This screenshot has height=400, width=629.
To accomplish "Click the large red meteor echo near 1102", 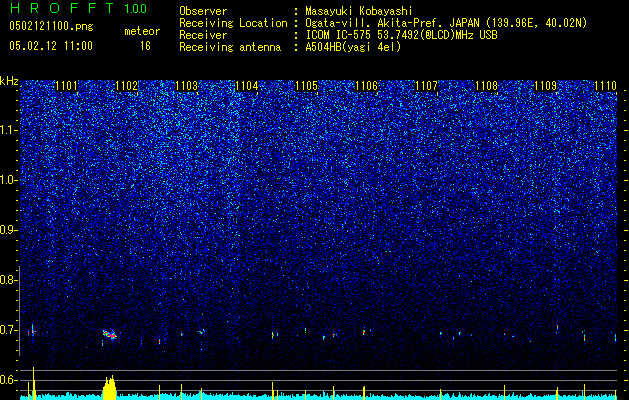I will pyautogui.click(x=110, y=335).
